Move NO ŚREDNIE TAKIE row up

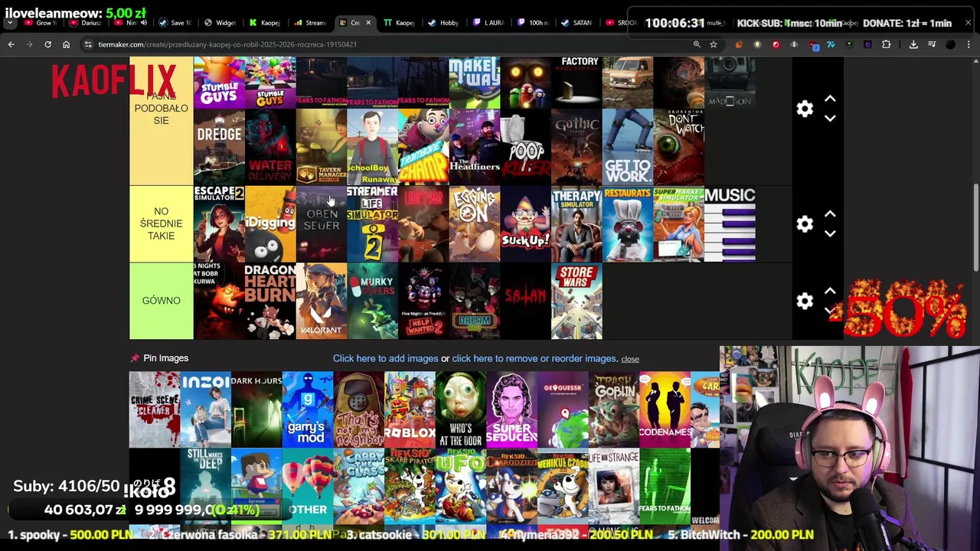click(830, 214)
